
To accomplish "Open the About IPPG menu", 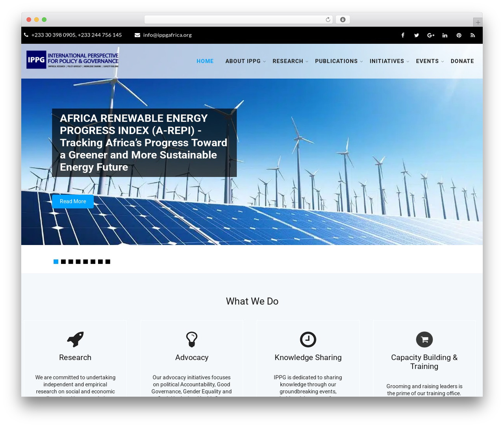I will [243, 61].
